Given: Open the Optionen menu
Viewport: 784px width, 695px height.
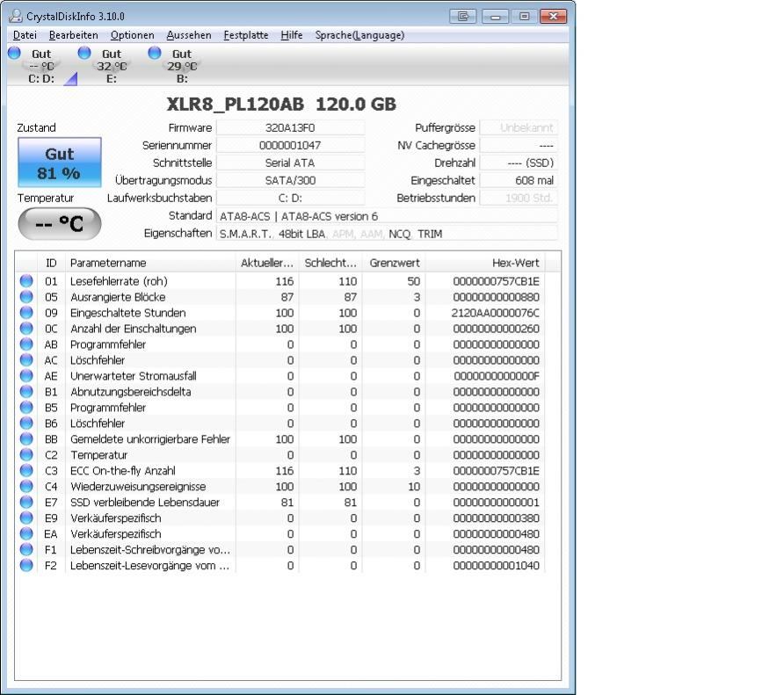Looking at the screenshot, I should [132, 35].
